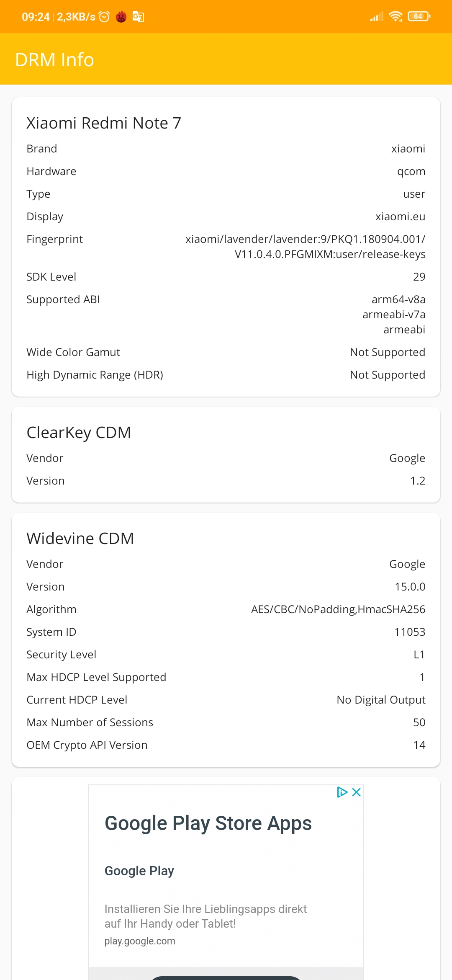Tap the ClearKey CDM card heading

pos(79,433)
